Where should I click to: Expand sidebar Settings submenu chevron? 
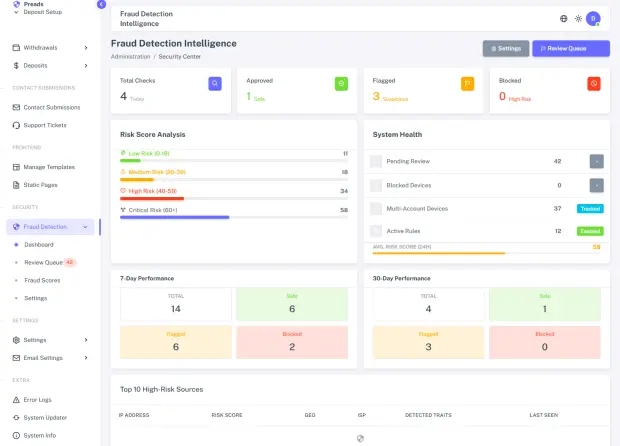[x=86, y=340]
